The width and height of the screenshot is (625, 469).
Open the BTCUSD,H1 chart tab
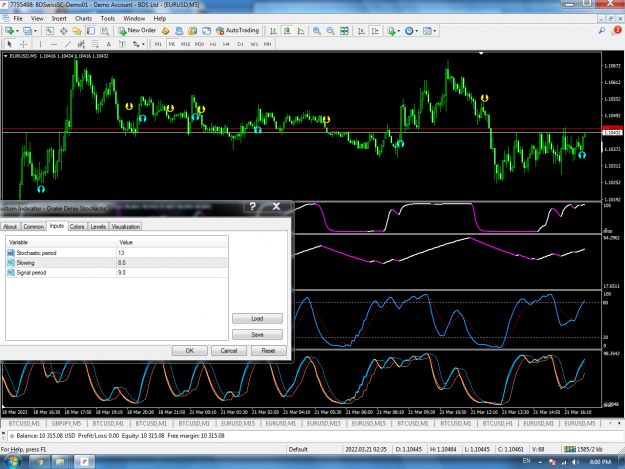coord(497,423)
